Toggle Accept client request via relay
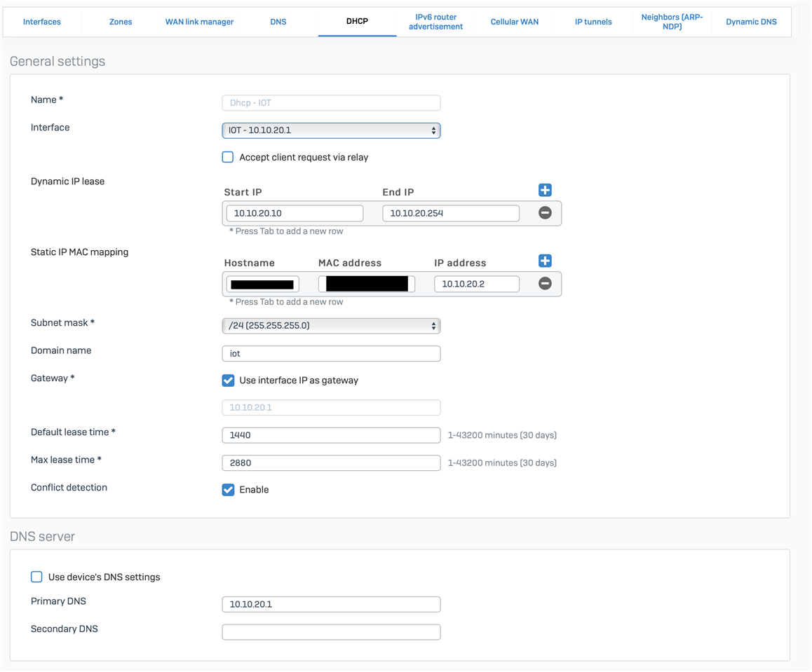 tap(228, 157)
